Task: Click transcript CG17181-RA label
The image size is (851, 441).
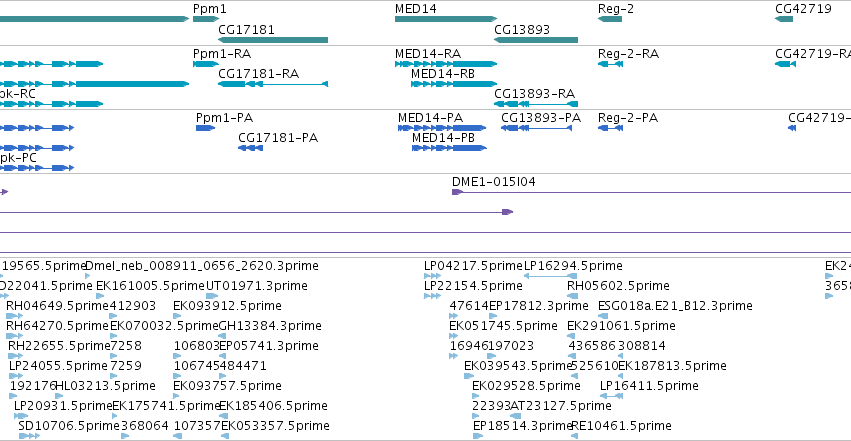Action: pos(258,74)
